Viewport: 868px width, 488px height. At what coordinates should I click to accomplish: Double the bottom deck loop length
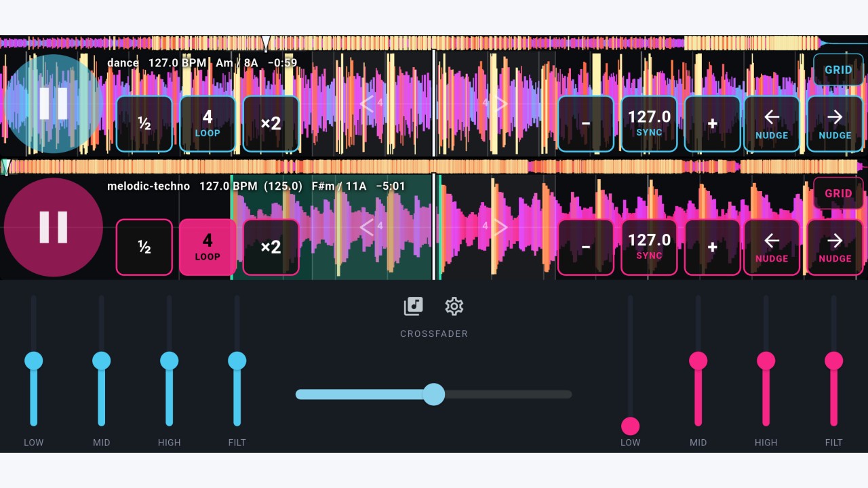click(271, 247)
